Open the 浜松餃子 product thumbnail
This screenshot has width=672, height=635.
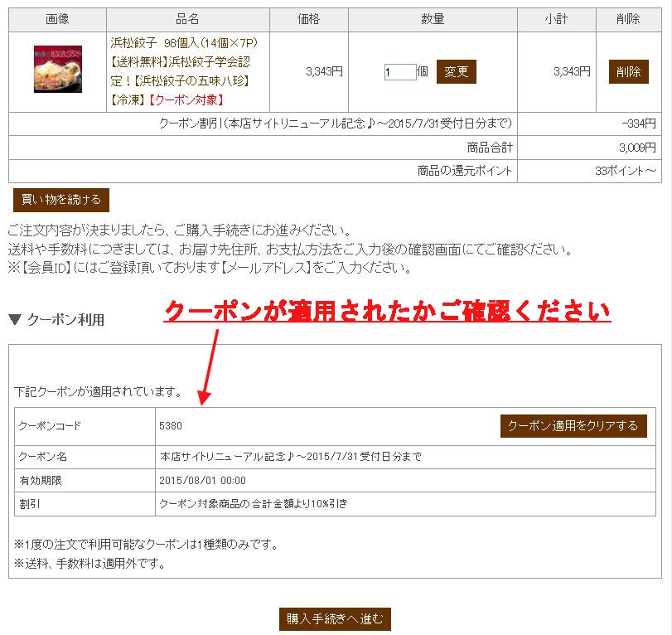coord(58,69)
